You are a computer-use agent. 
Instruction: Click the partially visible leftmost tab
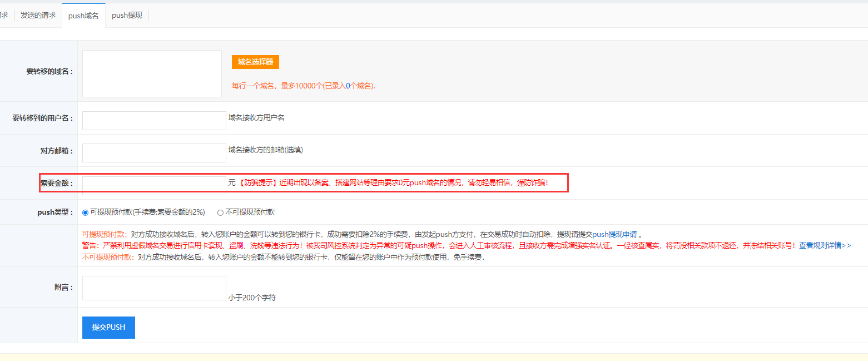(x=4, y=16)
